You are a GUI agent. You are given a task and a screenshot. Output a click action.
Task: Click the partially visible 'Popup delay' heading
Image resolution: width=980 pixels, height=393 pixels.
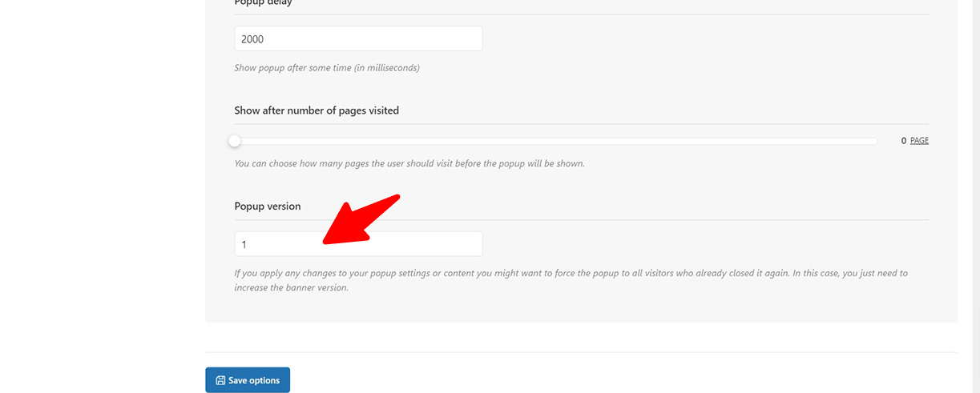pos(264,3)
